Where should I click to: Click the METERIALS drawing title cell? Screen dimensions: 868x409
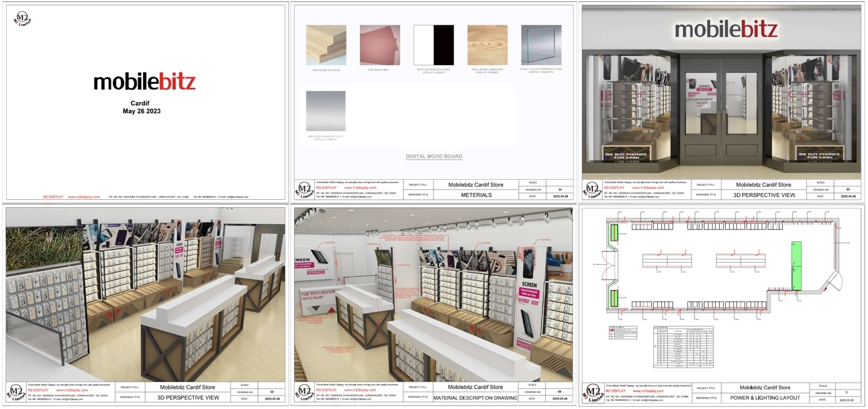pos(475,195)
